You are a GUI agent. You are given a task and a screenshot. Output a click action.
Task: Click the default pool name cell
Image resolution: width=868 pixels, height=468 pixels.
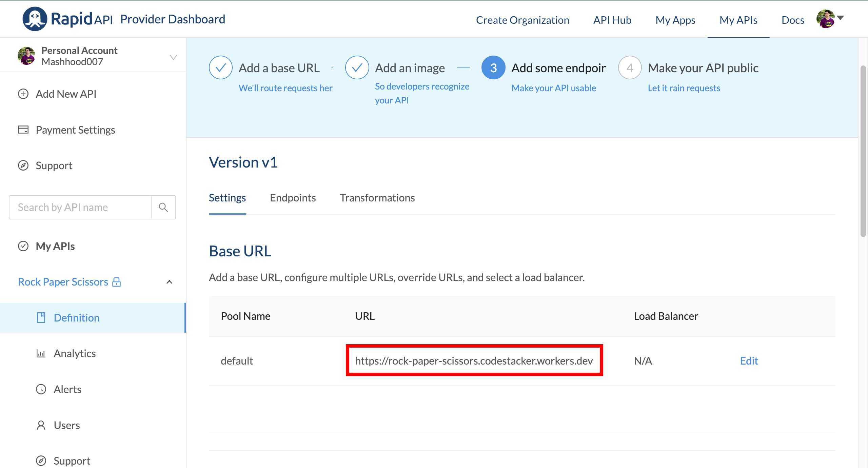(237, 361)
